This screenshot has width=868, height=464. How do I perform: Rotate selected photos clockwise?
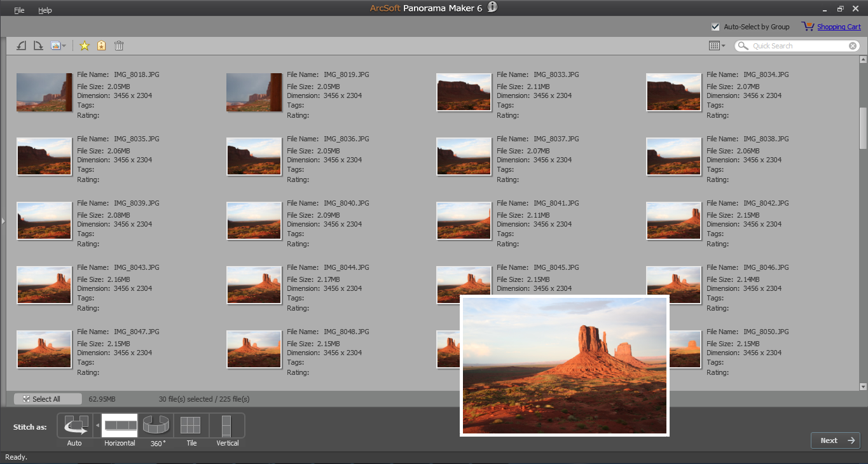click(x=38, y=46)
